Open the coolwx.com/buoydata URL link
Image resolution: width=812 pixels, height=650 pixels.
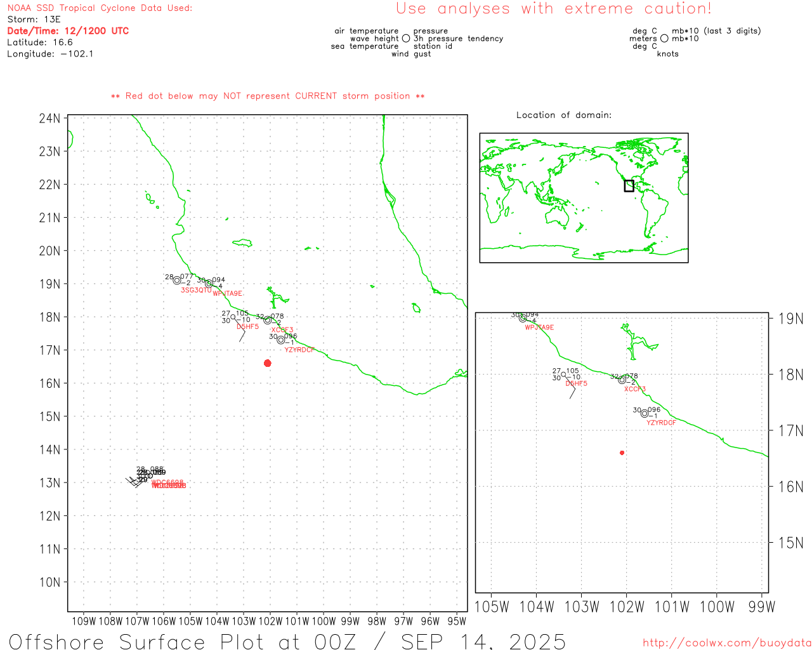point(727,642)
